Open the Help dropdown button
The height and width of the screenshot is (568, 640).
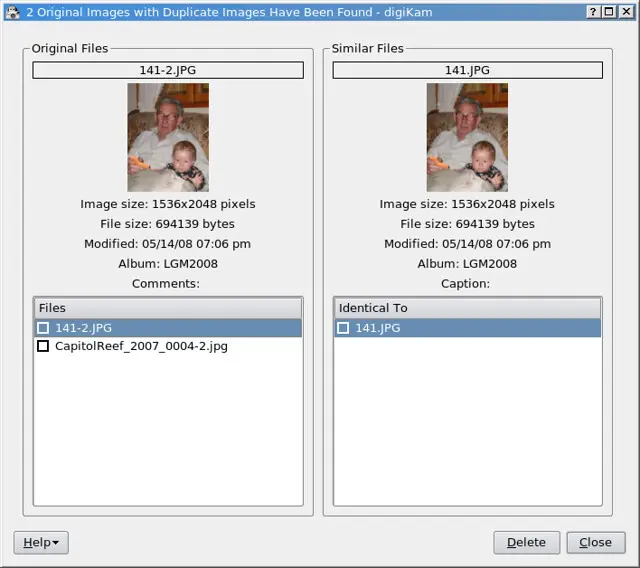41,542
